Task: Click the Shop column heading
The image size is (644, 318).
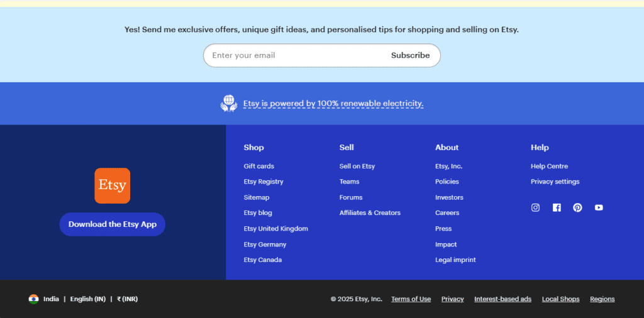Action: [254, 147]
